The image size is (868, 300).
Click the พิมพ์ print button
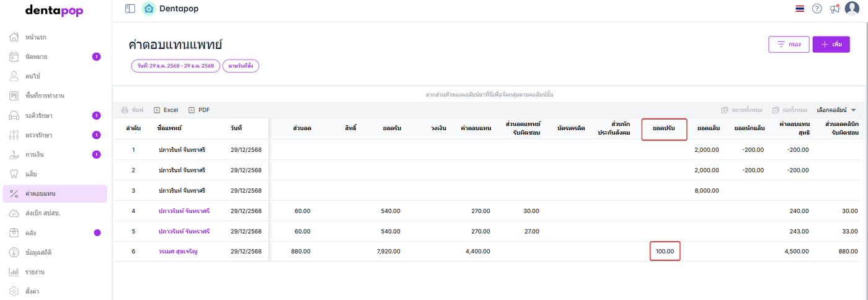[x=132, y=110]
